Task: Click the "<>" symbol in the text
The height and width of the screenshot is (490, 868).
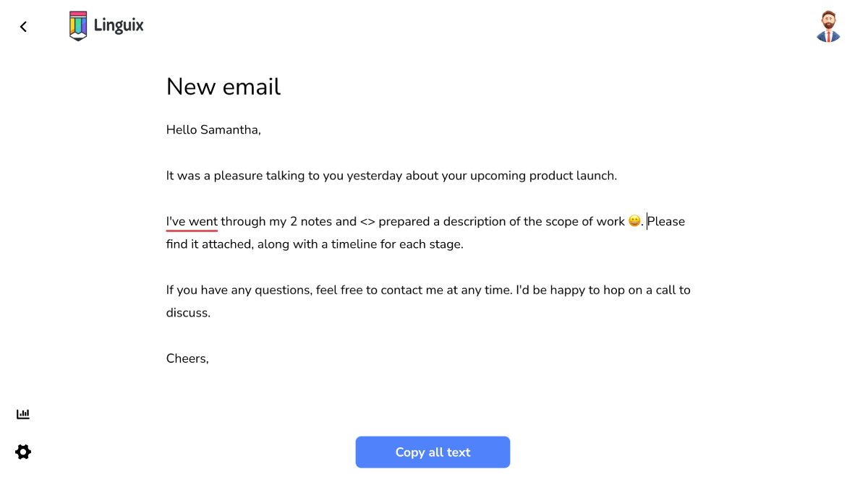Action: click(367, 222)
